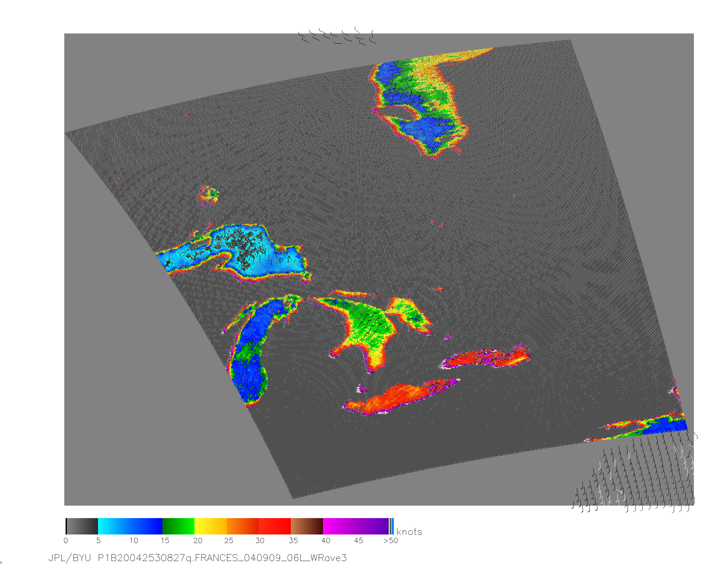Click the 'P1B20042530827q.FRANCES_040909_06L_WRave3' filename text

pos(222,558)
